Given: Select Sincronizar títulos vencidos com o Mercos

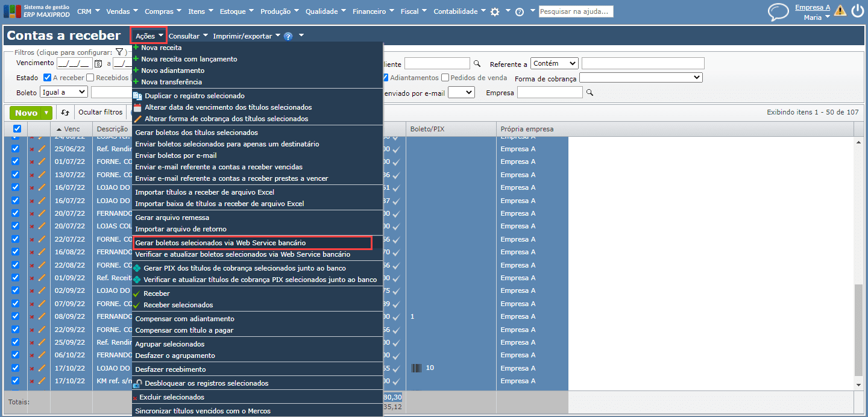Looking at the screenshot, I should coord(203,411).
